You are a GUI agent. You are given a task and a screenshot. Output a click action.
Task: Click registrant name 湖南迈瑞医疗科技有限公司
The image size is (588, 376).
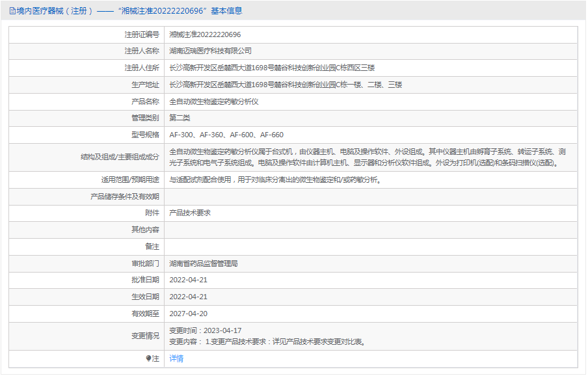coord(210,51)
